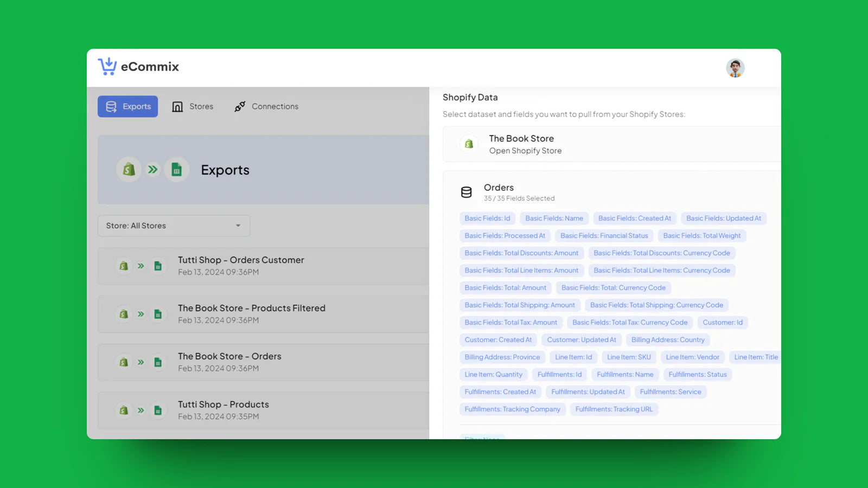Open the Connections tab
Viewport: 868px width, 488px height.
pos(275,107)
